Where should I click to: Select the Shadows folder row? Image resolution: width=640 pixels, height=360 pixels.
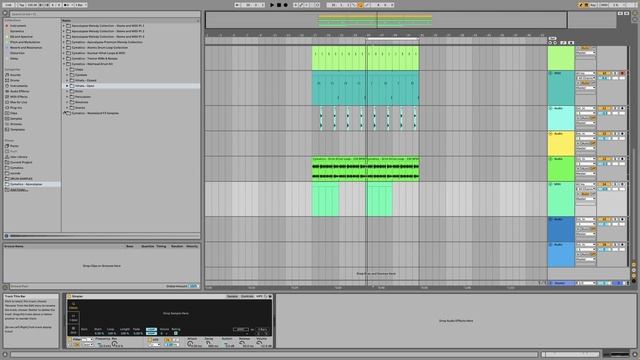point(131,102)
